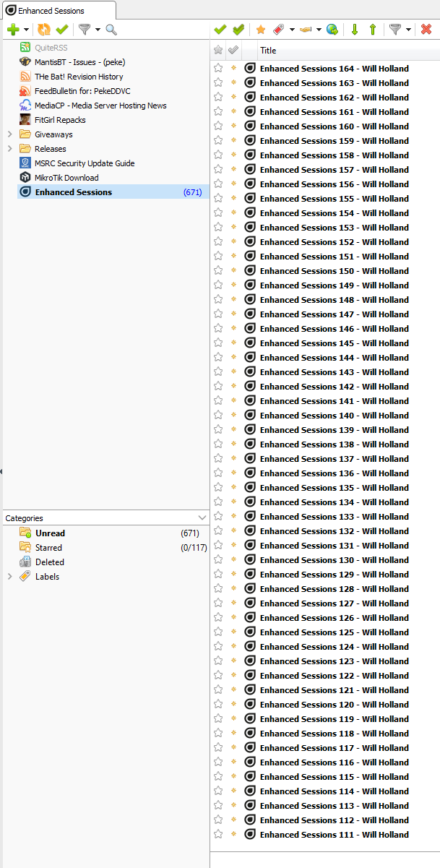The width and height of the screenshot is (440, 868).
Task: Update all feeds with the orange refresh icon
Action: click(x=44, y=30)
